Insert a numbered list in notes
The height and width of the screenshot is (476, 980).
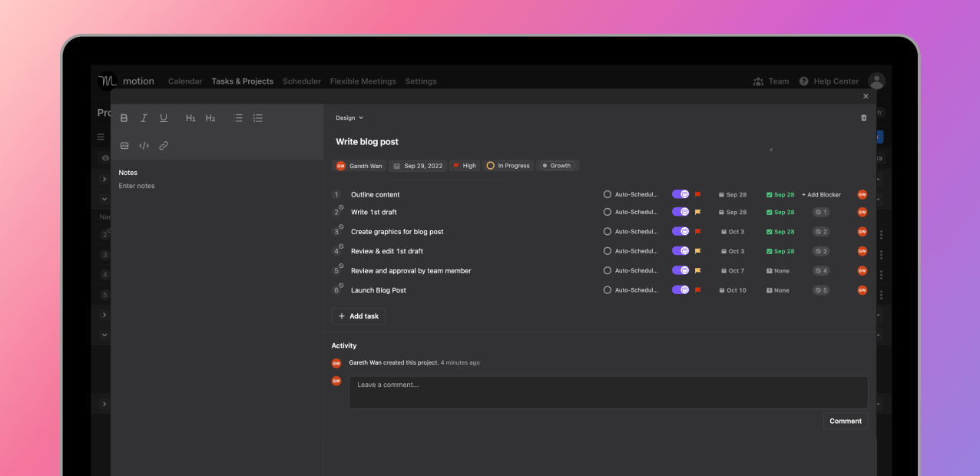tap(258, 118)
